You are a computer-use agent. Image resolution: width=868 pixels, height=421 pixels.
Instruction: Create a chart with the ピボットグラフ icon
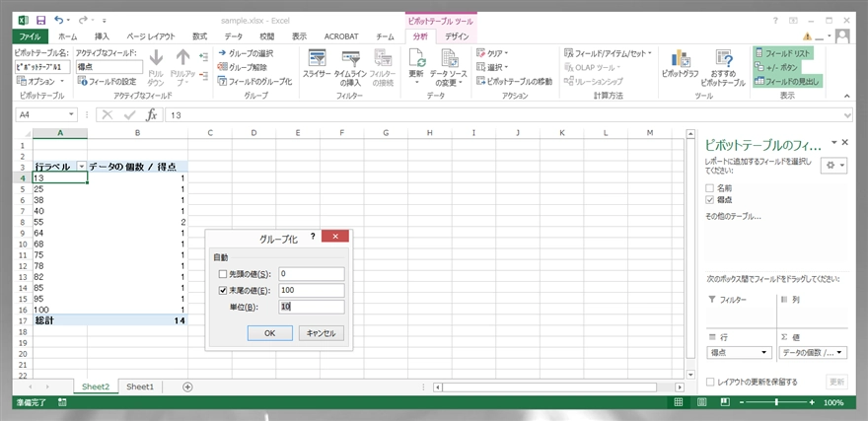pos(680,64)
